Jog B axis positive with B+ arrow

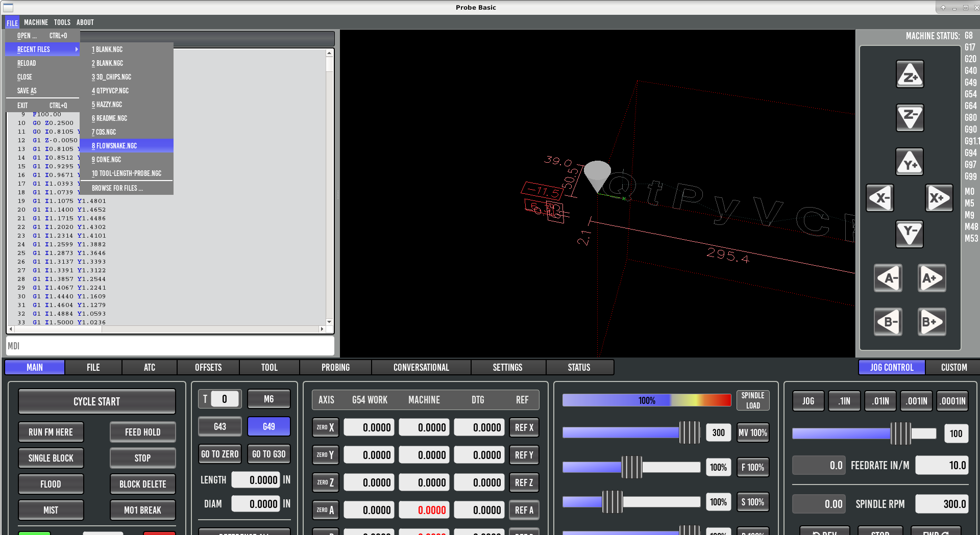point(932,322)
